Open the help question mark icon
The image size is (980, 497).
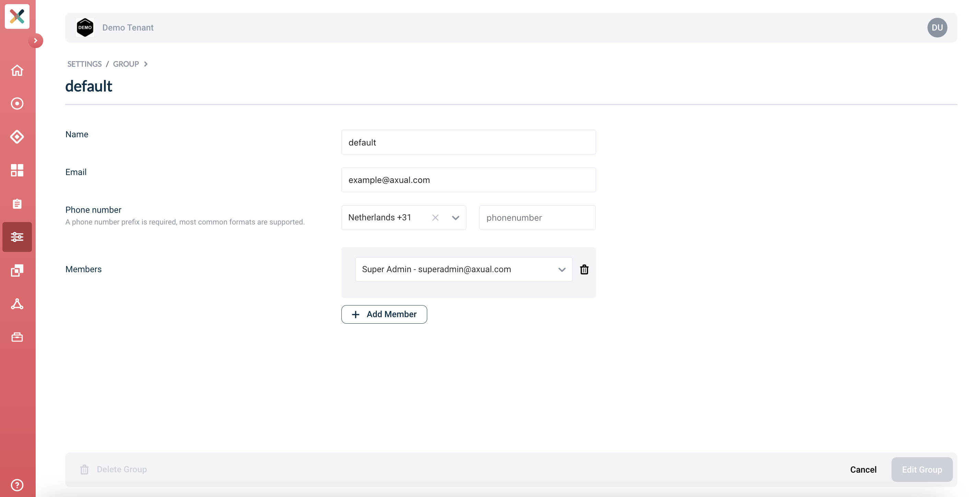[17, 485]
